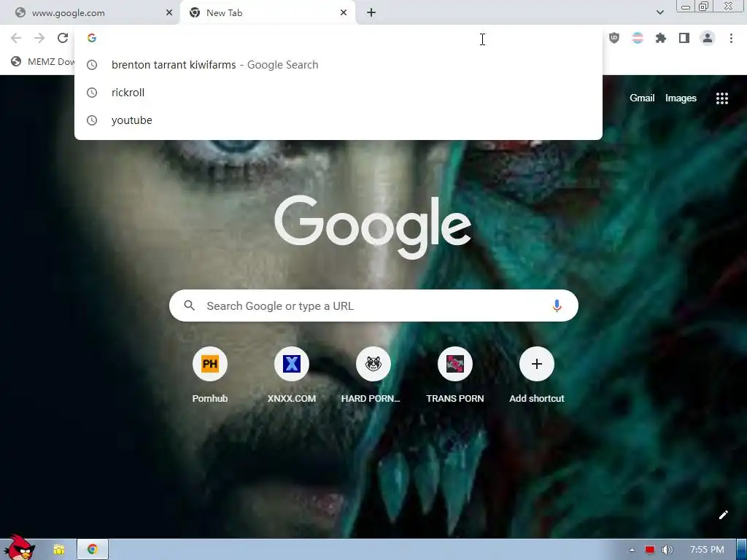Click the Add shortcut plus tile
This screenshot has height=560, width=747.
tap(536, 376)
